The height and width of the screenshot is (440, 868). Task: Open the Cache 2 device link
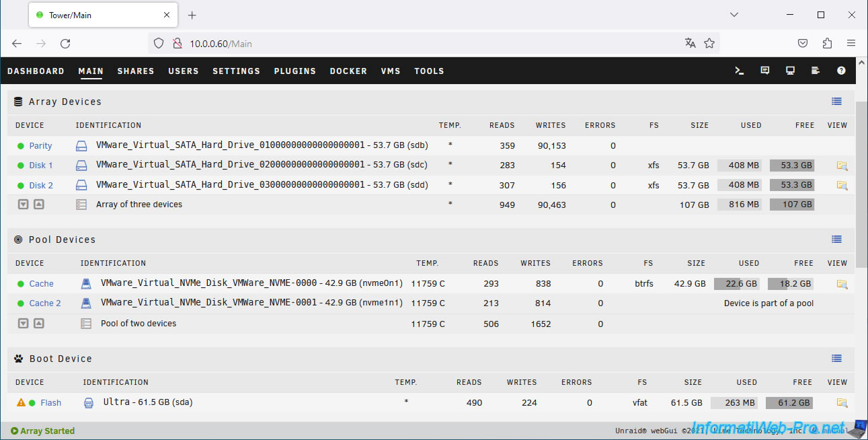click(45, 303)
